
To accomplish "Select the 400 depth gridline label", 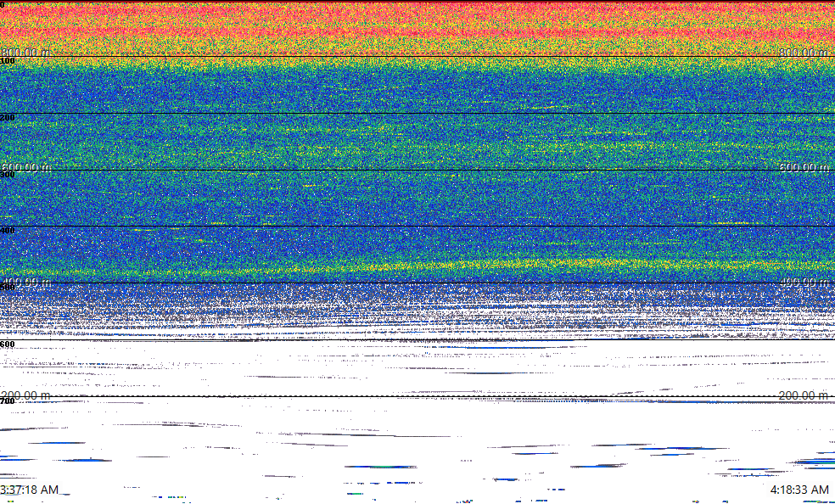I will click(8, 231).
